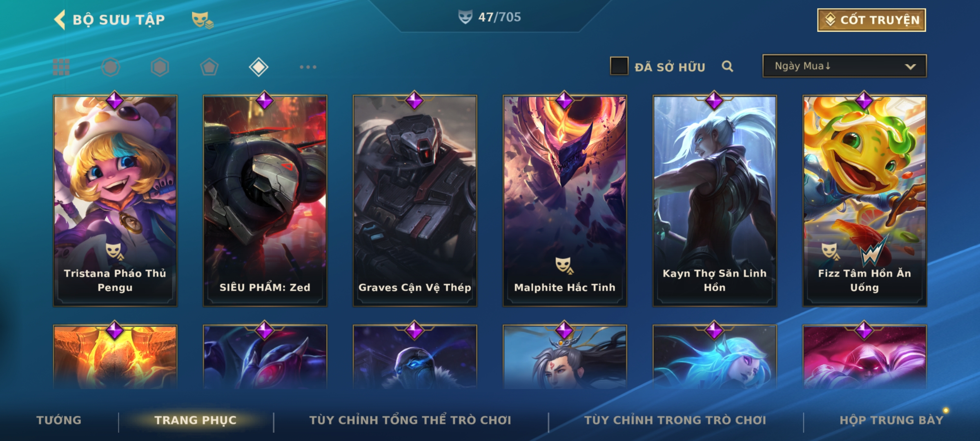Filter skins by the pentagon rarity icon
This screenshot has height=441, width=980.
pos(209,67)
